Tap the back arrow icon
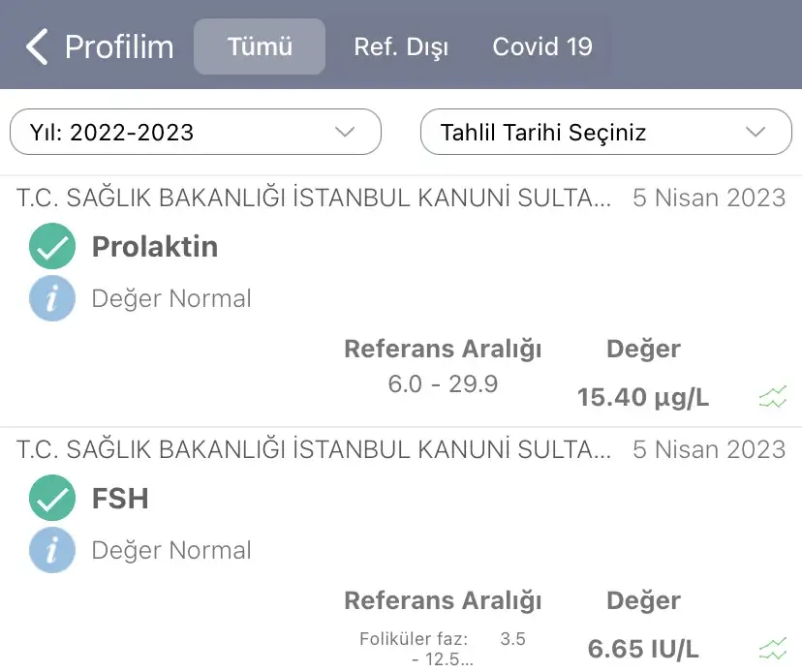The width and height of the screenshot is (802, 672). [x=37, y=46]
